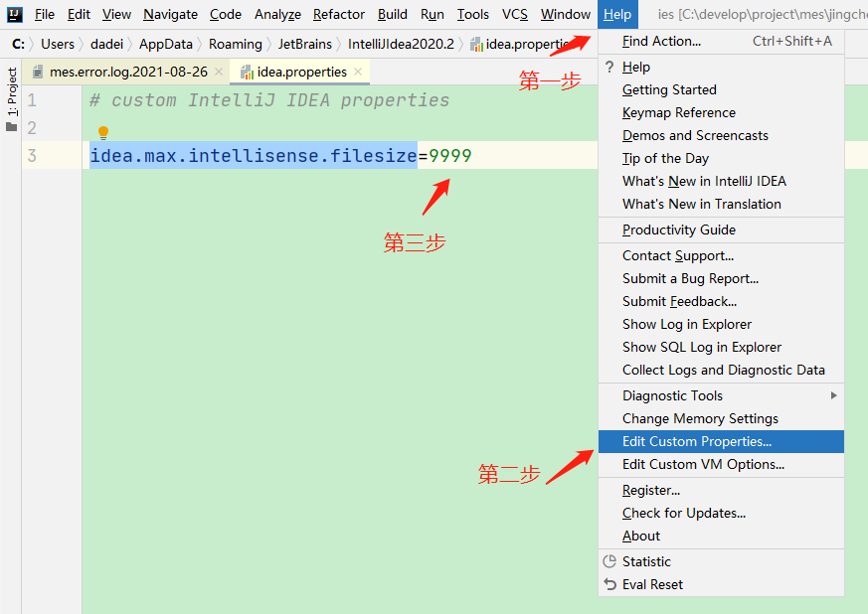This screenshot has height=614, width=868.
Task: Click the IntelliJIdea2020.2 breadcrumb
Action: tap(401, 44)
